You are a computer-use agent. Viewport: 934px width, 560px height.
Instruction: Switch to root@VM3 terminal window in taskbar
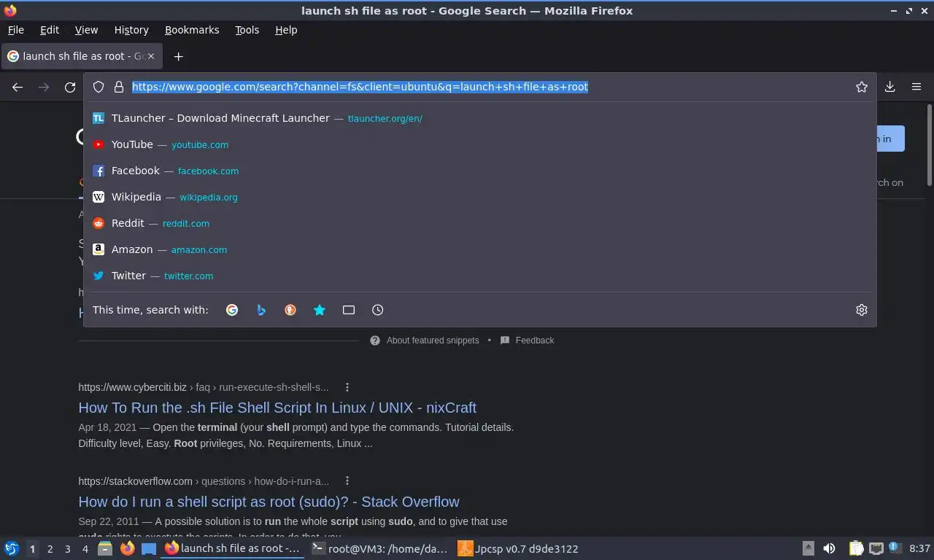coord(379,548)
